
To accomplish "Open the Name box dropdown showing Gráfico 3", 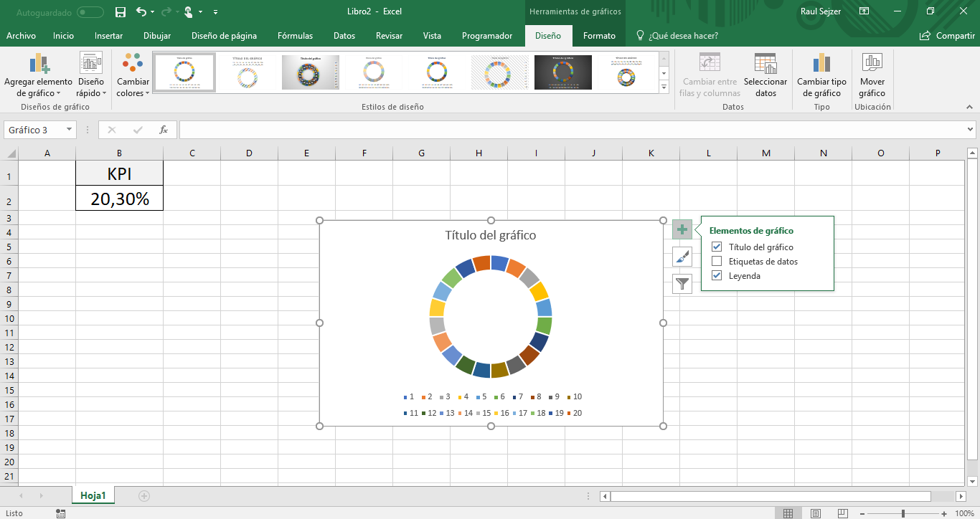I will pyautogui.click(x=68, y=130).
